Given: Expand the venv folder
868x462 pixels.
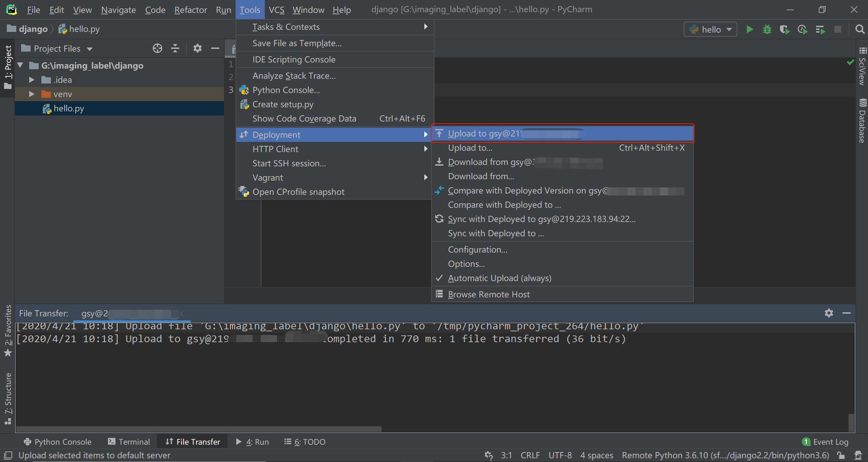Looking at the screenshot, I should [x=32, y=94].
